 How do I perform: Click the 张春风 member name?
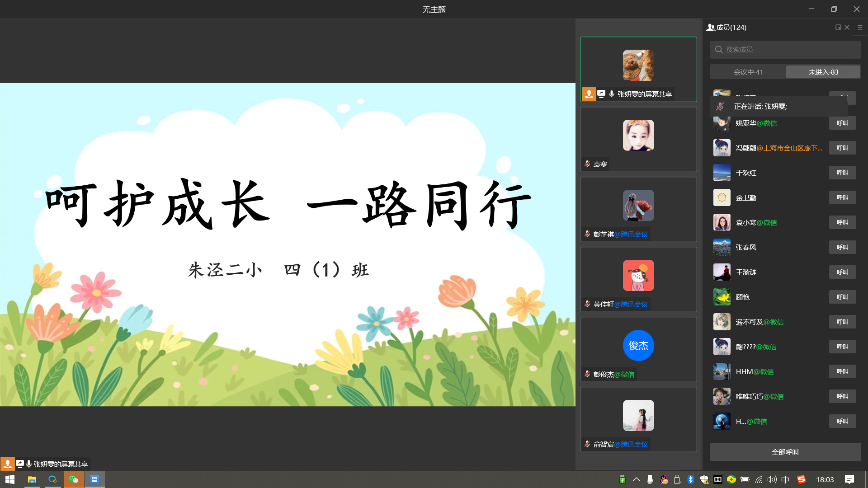click(x=746, y=248)
